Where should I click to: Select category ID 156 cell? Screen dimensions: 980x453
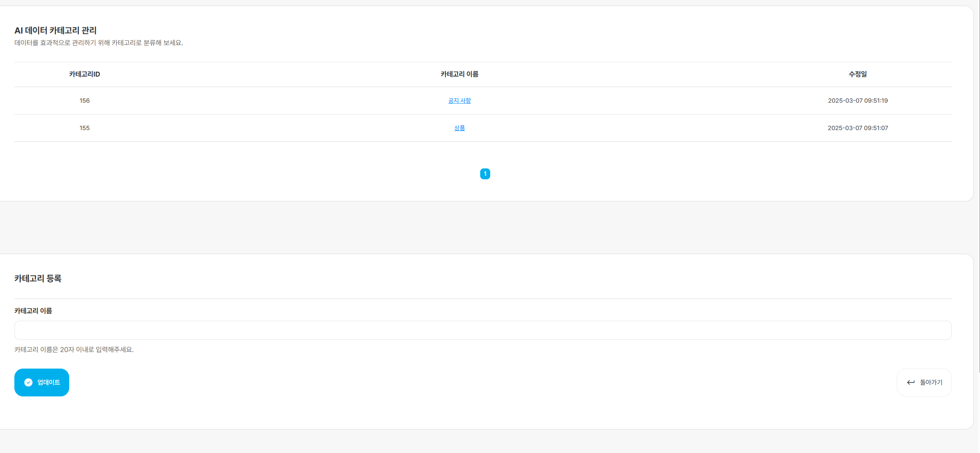(84, 101)
